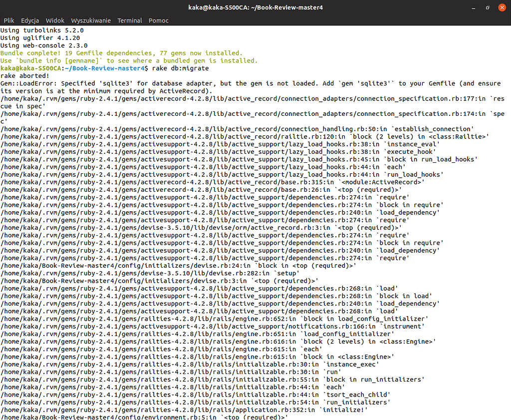Open the Edycja menu
Screen dimensions: 511x420
(30, 20)
